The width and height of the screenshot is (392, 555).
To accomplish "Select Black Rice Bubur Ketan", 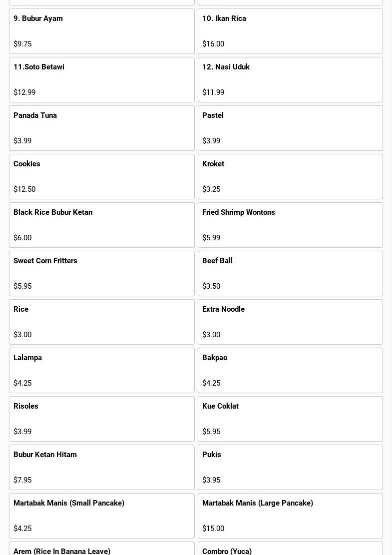I will click(x=101, y=225).
